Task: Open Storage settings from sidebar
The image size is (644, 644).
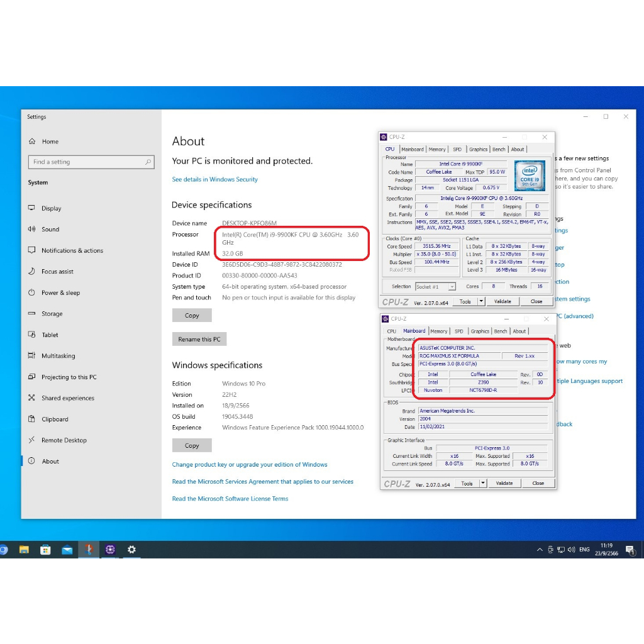Action: tap(52, 314)
